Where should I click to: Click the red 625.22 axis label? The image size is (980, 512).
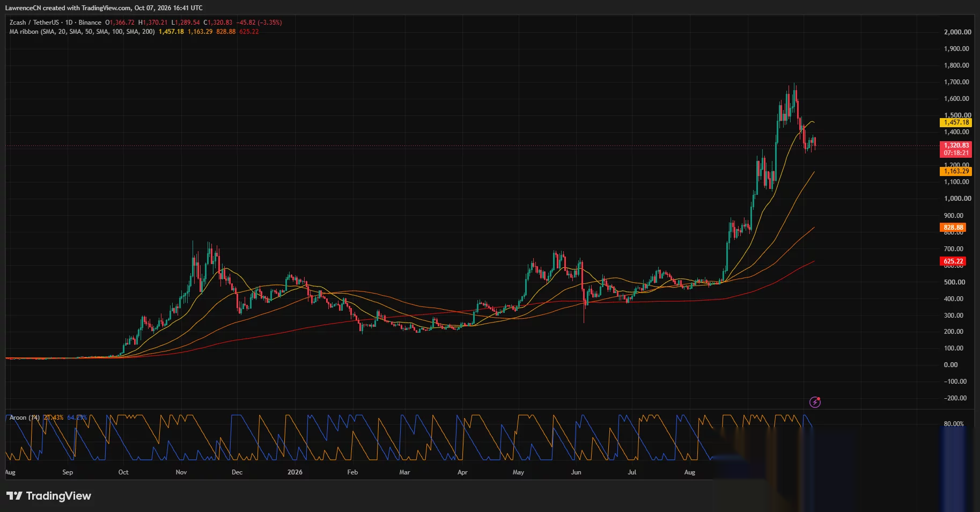click(x=953, y=261)
